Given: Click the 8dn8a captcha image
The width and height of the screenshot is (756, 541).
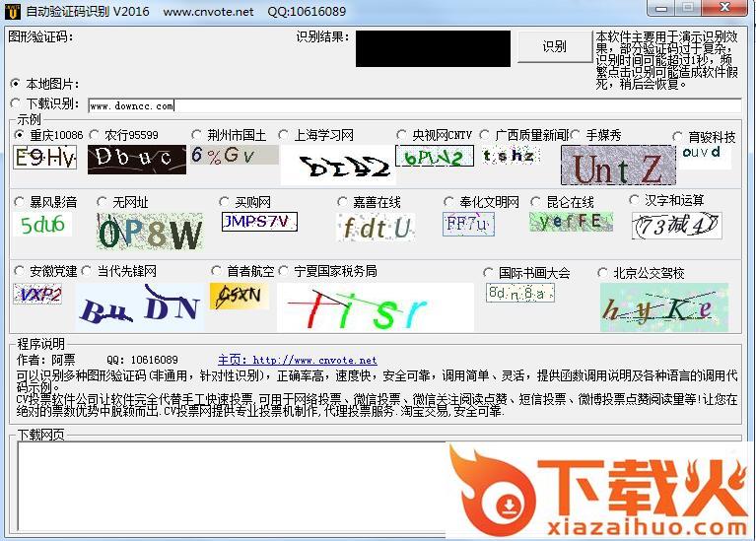Looking at the screenshot, I should (520, 293).
